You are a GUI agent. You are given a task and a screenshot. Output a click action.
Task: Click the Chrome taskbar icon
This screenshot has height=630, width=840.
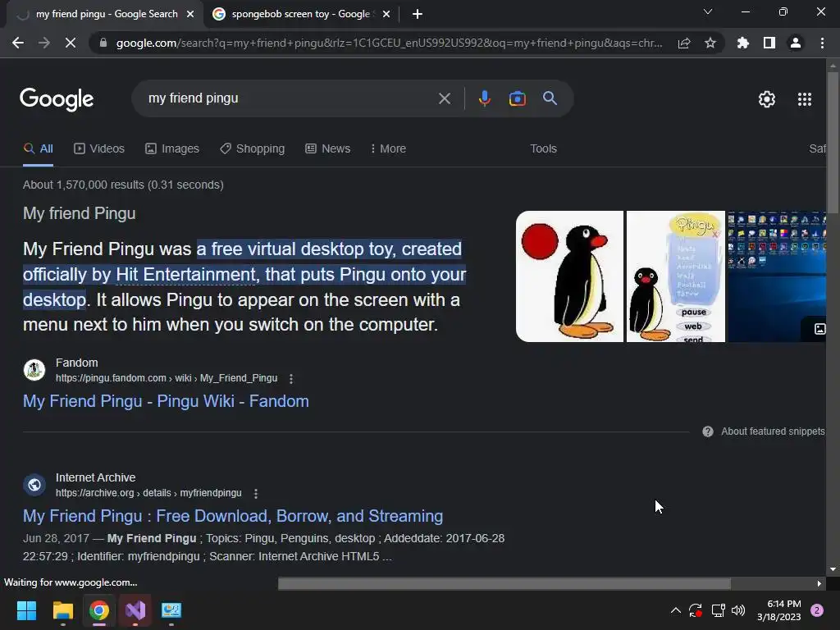[99, 610]
